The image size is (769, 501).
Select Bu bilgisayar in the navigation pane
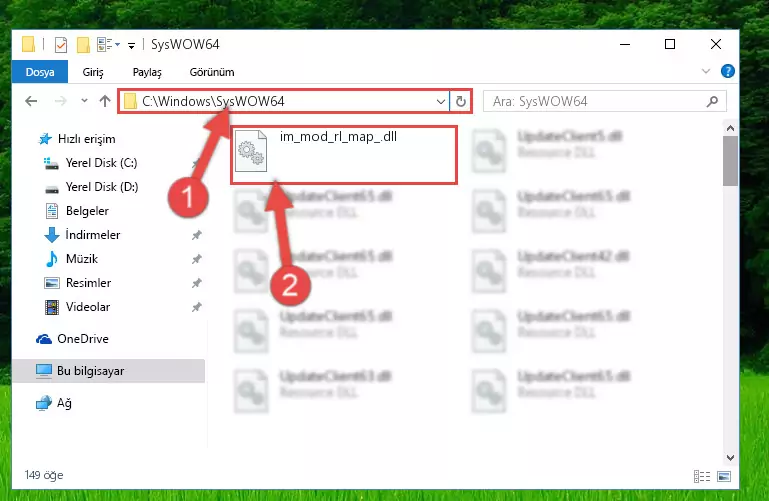coord(108,371)
